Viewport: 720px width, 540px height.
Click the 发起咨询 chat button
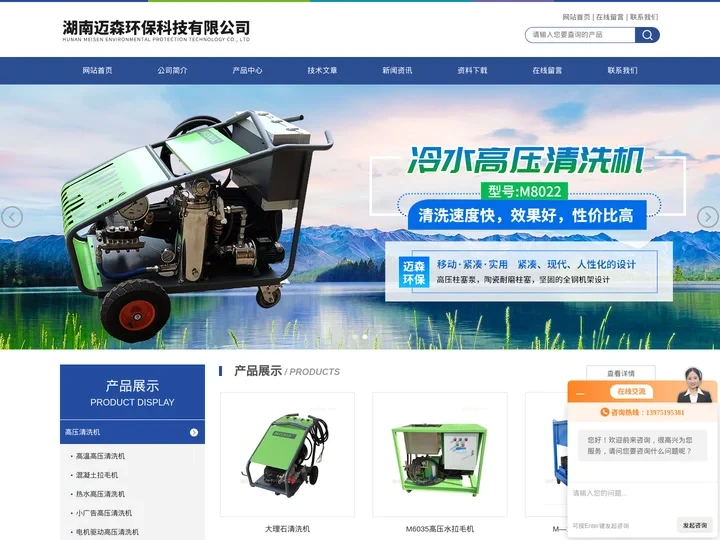pos(695,525)
